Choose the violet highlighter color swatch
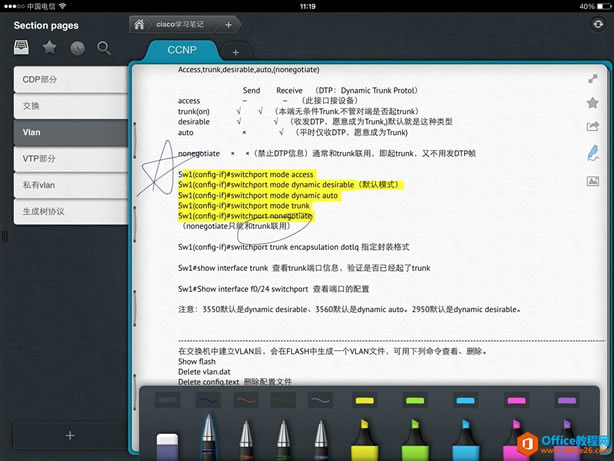614x461 pixels. [567, 400]
